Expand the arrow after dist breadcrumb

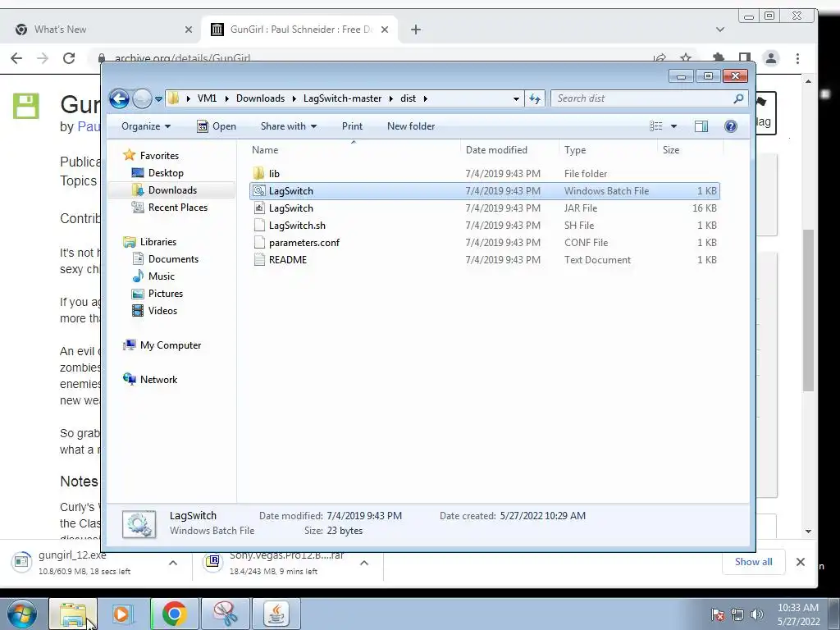tap(426, 98)
